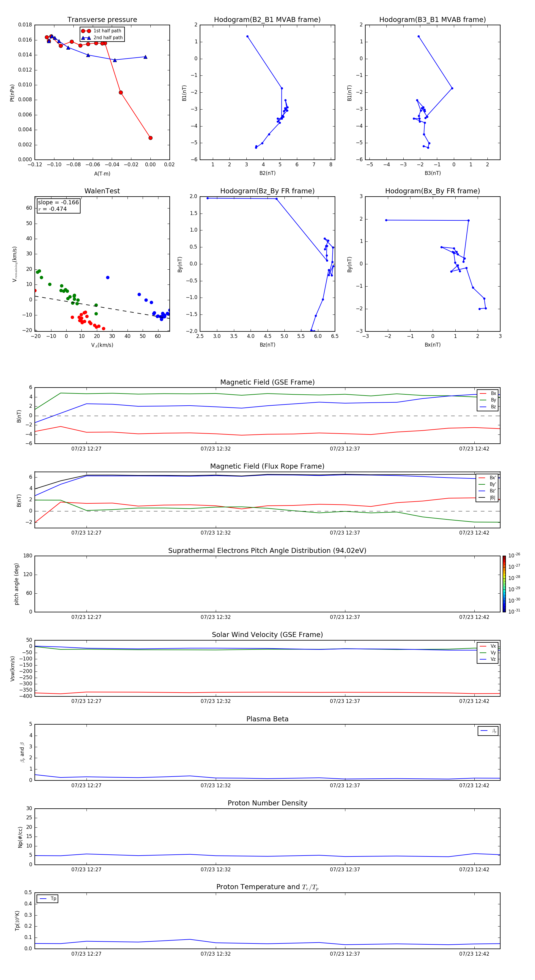The width and height of the screenshot is (535, 980).
Task: Click the By' legend entry in Flux Rope plot
Action: [x=487, y=484]
